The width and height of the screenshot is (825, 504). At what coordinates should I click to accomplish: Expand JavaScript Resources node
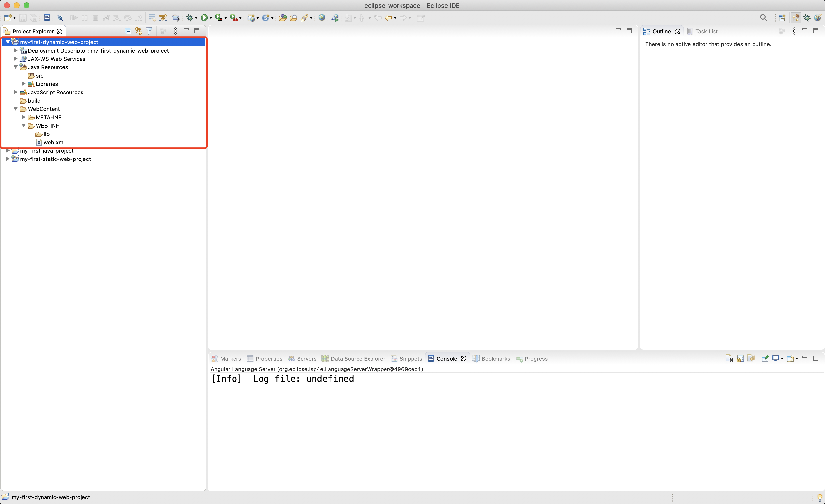pyautogui.click(x=15, y=92)
